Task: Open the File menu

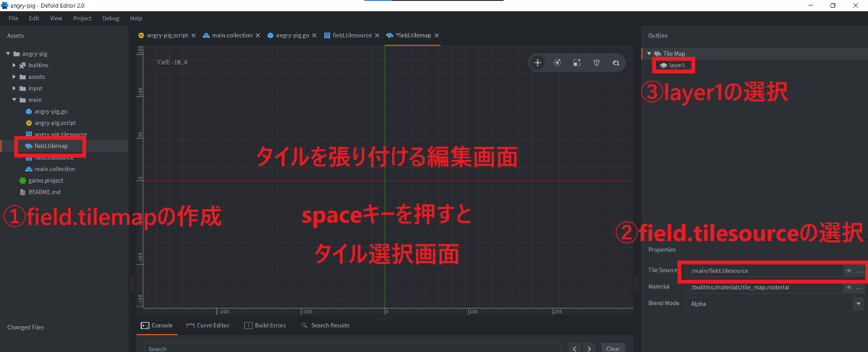Action: [13, 18]
